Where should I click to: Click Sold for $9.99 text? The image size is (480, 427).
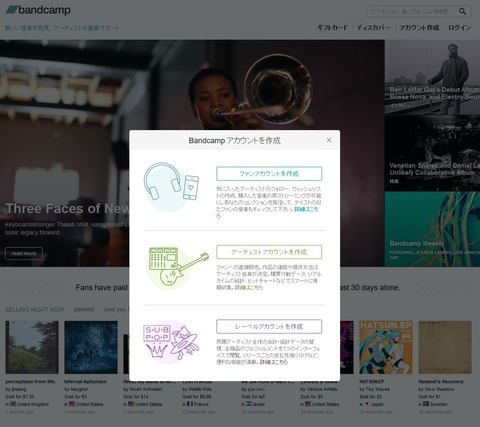click(197, 397)
